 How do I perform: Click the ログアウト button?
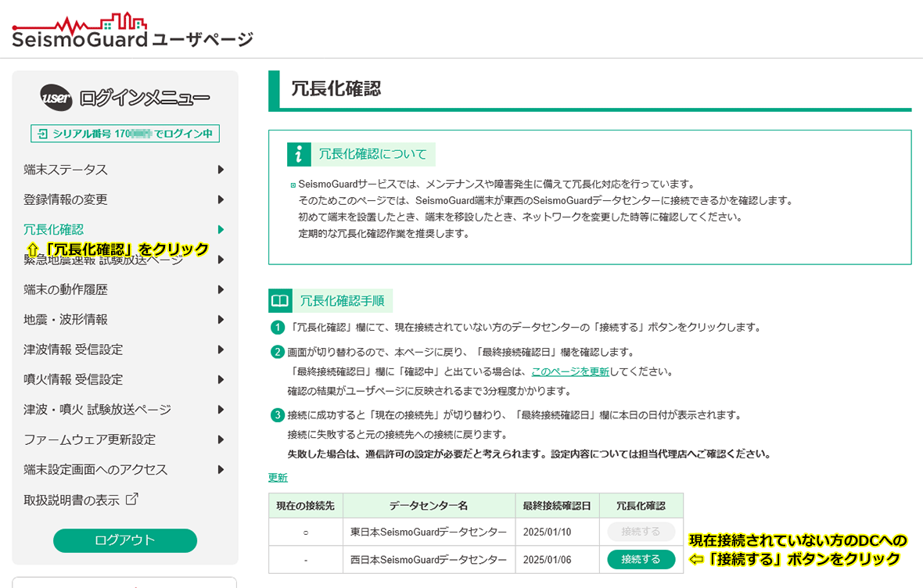[x=125, y=540]
